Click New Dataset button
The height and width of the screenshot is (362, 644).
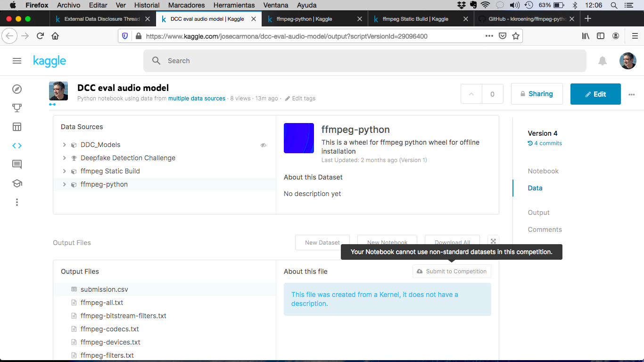tap(322, 242)
